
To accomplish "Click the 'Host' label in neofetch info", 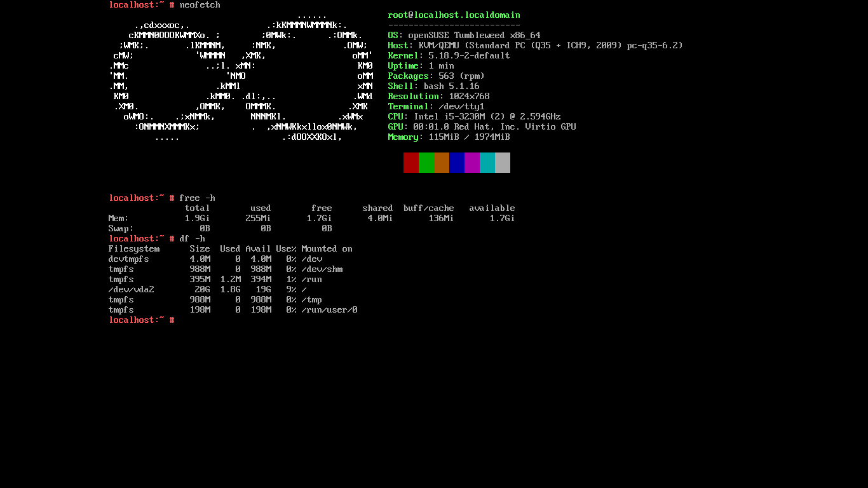I will (x=398, y=46).
